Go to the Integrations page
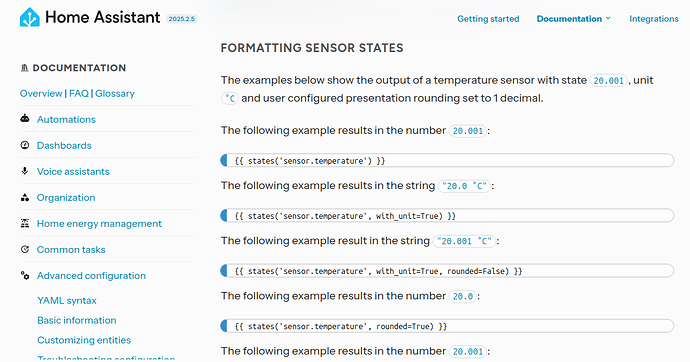 tap(653, 19)
